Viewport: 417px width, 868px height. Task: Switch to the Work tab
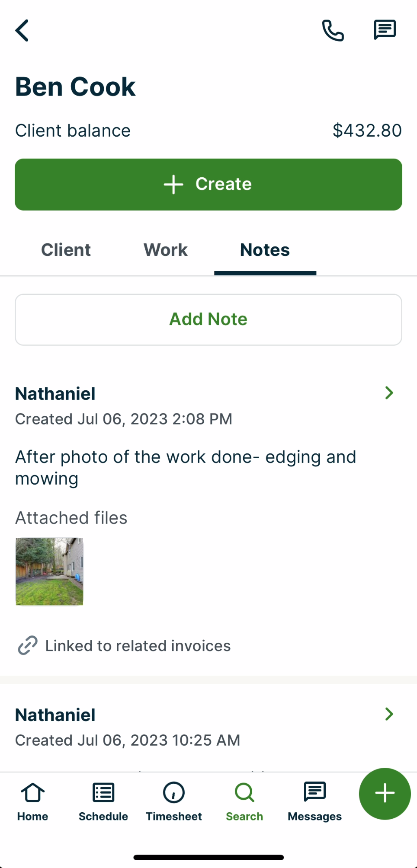point(166,250)
